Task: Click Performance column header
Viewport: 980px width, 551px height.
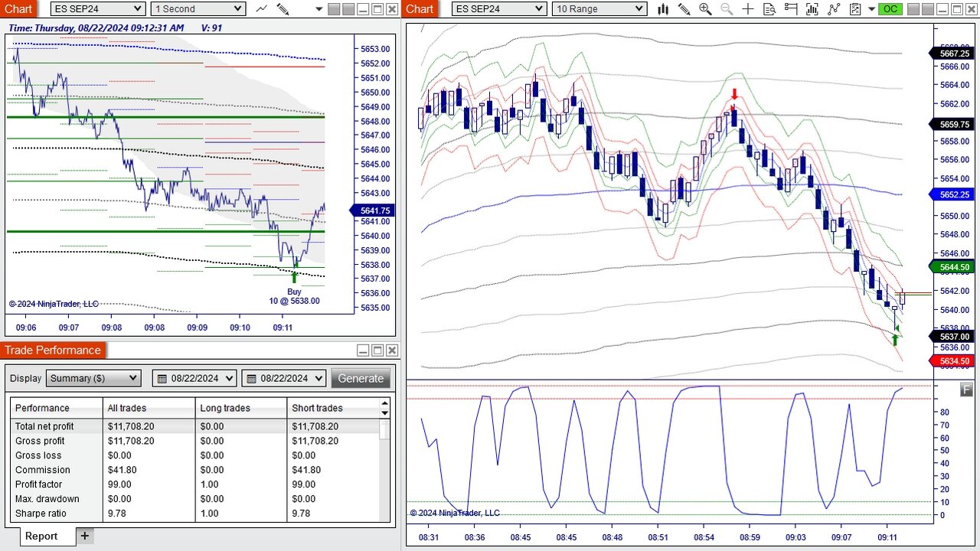Action: [x=57, y=408]
